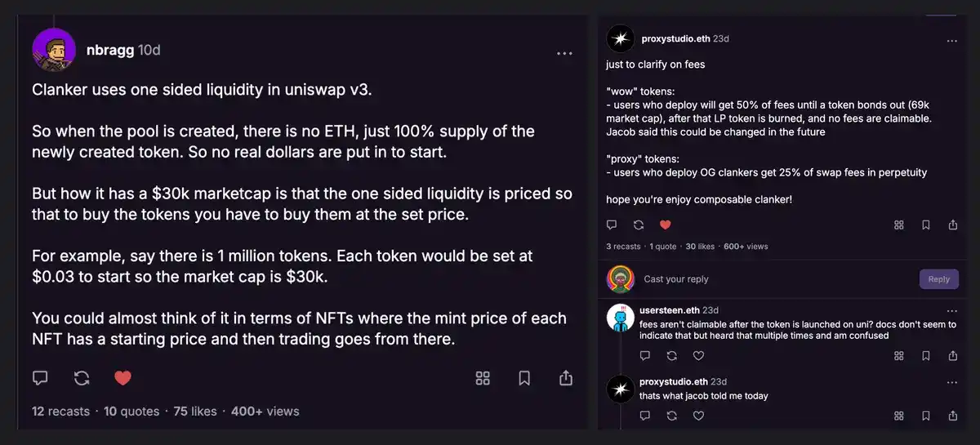
Task: Unlike nbragg's post with the red heart
Action: point(122,378)
